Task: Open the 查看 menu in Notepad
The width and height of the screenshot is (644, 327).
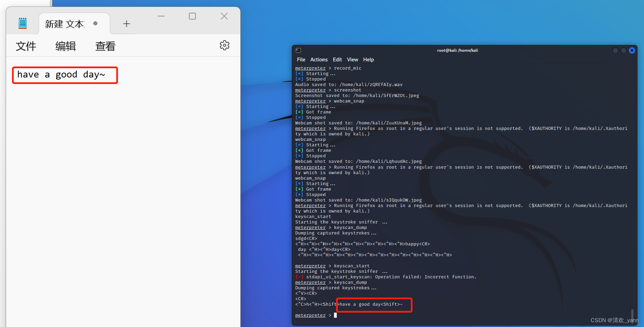Action: point(106,46)
